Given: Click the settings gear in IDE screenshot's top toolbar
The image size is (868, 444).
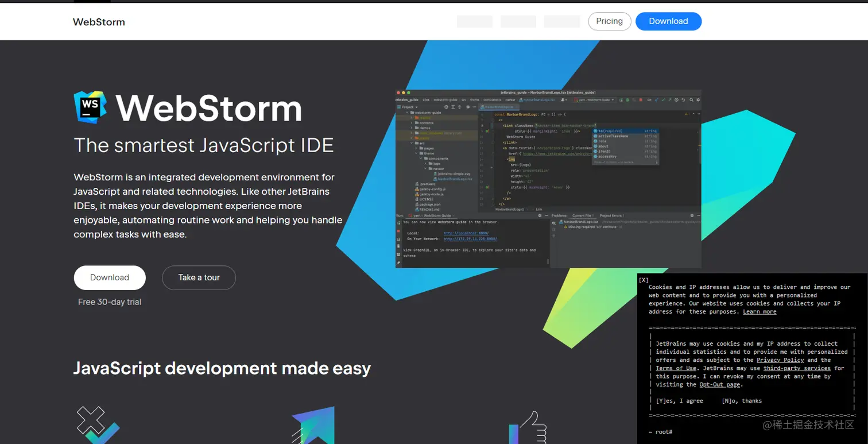Looking at the screenshot, I should [698, 100].
